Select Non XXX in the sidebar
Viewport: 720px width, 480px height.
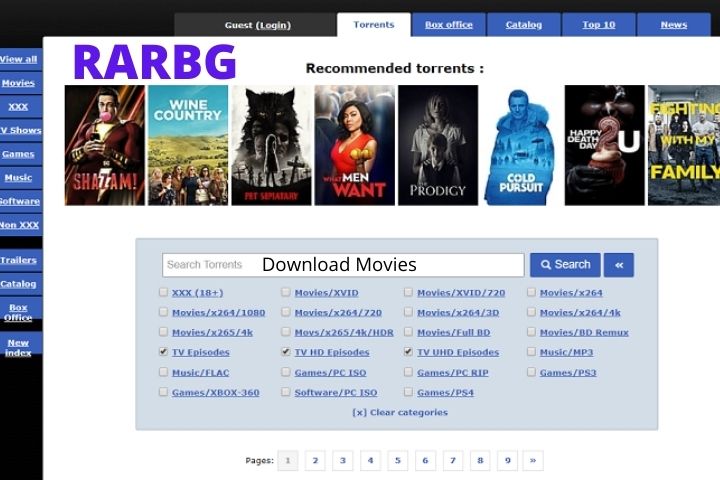pyautogui.click(x=20, y=225)
